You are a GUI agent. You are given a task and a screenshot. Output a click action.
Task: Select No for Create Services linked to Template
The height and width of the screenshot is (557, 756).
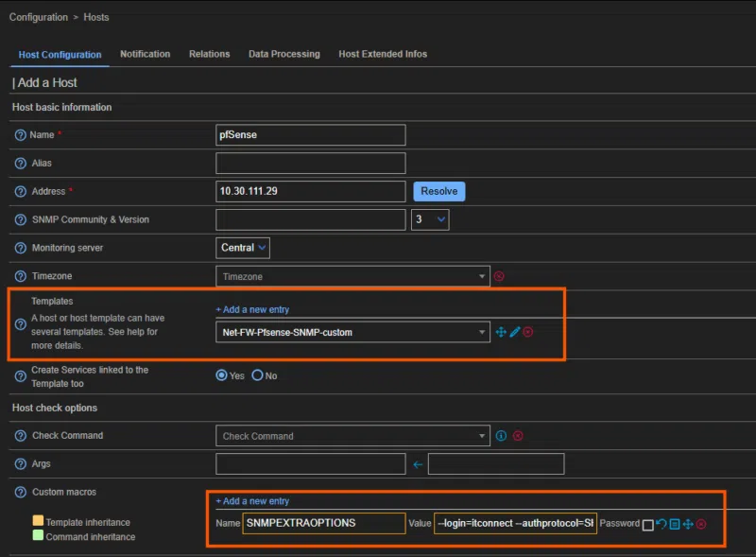257,375
